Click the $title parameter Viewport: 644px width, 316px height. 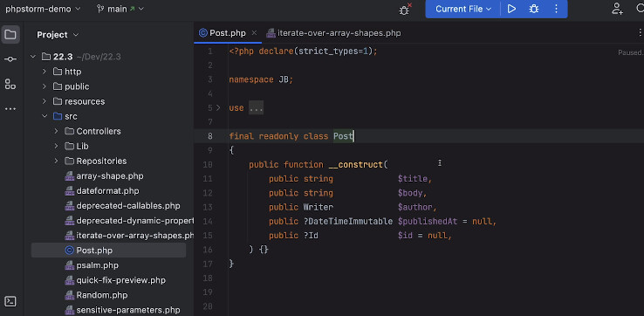pyautogui.click(x=413, y=179)
